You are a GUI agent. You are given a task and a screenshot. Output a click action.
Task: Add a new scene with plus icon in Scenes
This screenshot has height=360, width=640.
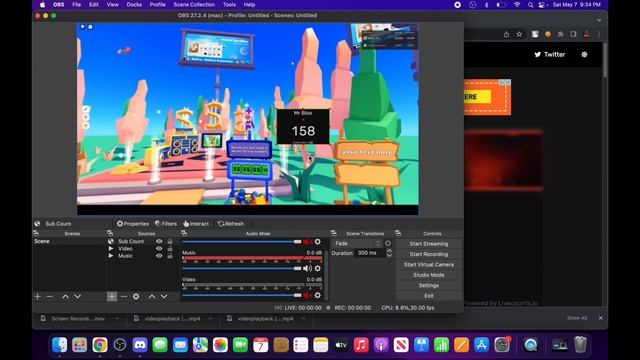point(38,297)
